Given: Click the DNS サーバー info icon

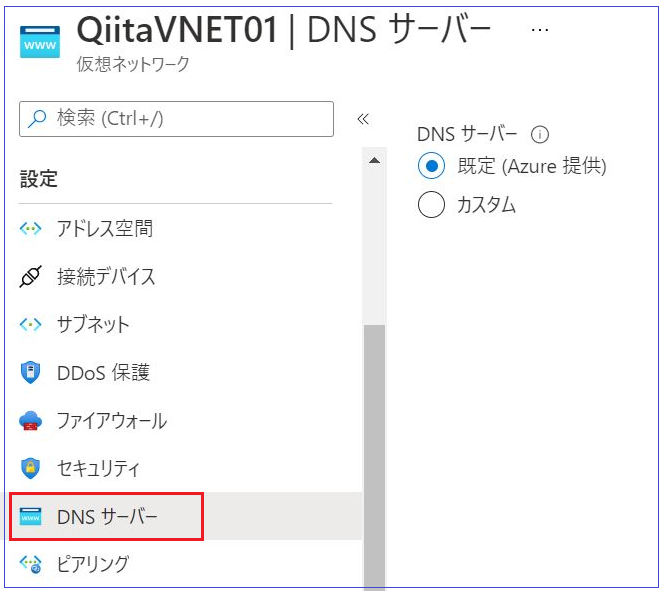Looking at the screenshot, I should pos(540,134).
